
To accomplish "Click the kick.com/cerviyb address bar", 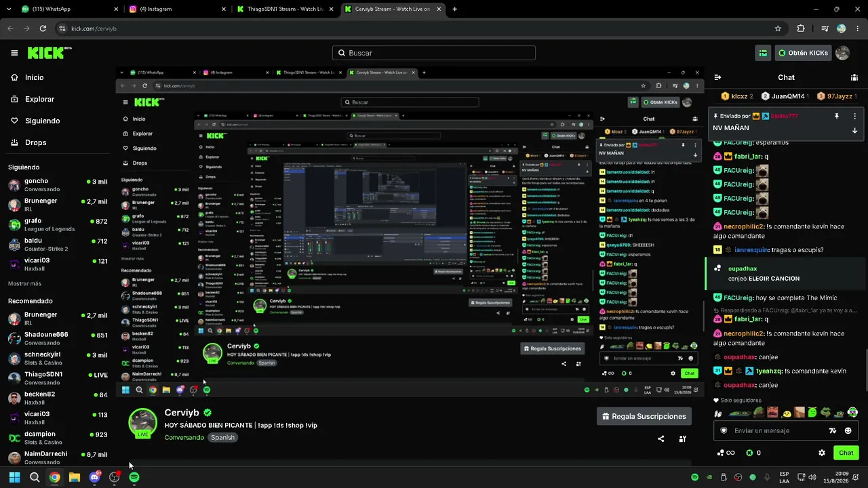I will [414, 28].
